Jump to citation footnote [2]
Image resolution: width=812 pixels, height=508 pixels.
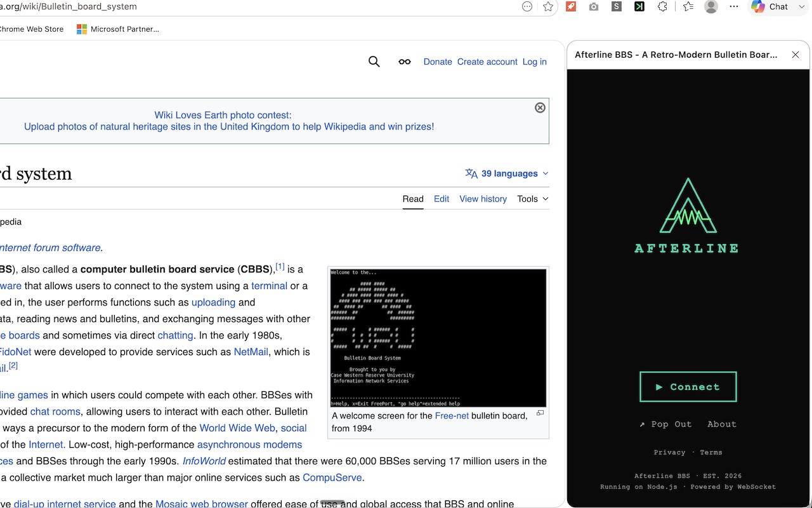tap(13, 366)
